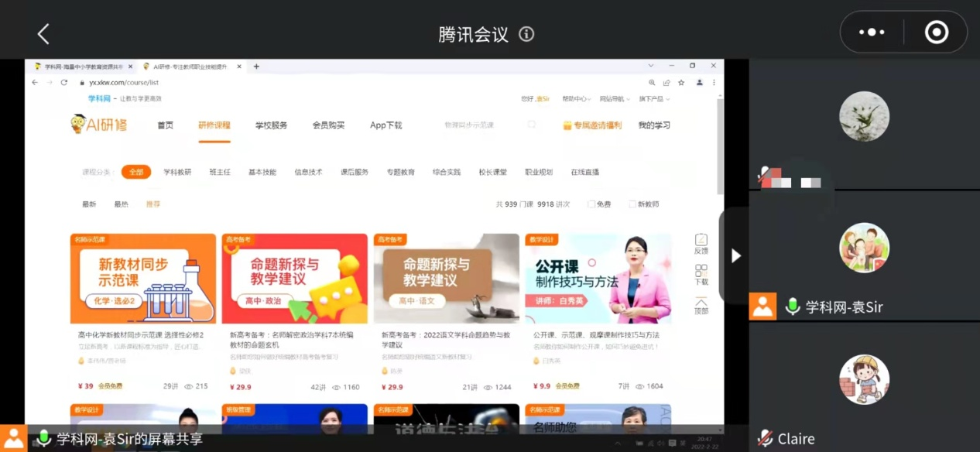Open the 专属邀请福利 gift link
Screen dimensions: 980x452
tap(592, 125)
